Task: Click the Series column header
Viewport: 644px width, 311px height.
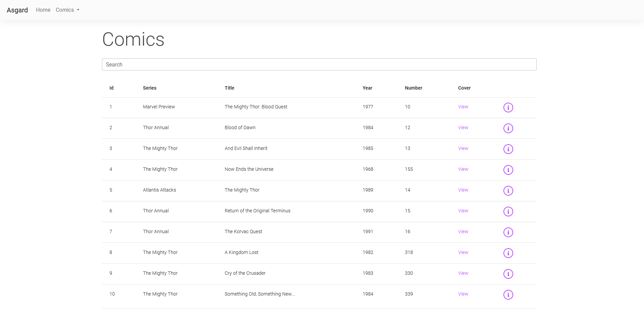Action: 150,88
